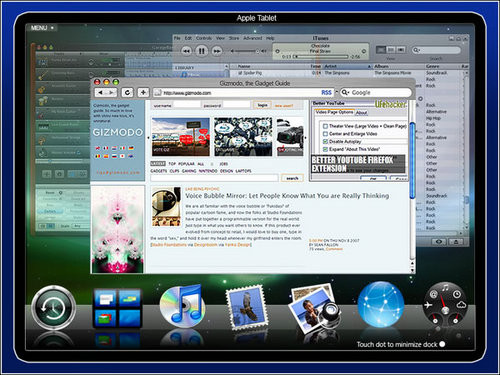Viewport: 500px width, 375px height.
Task: Click the browser reload button
Action: click(127, 92)
